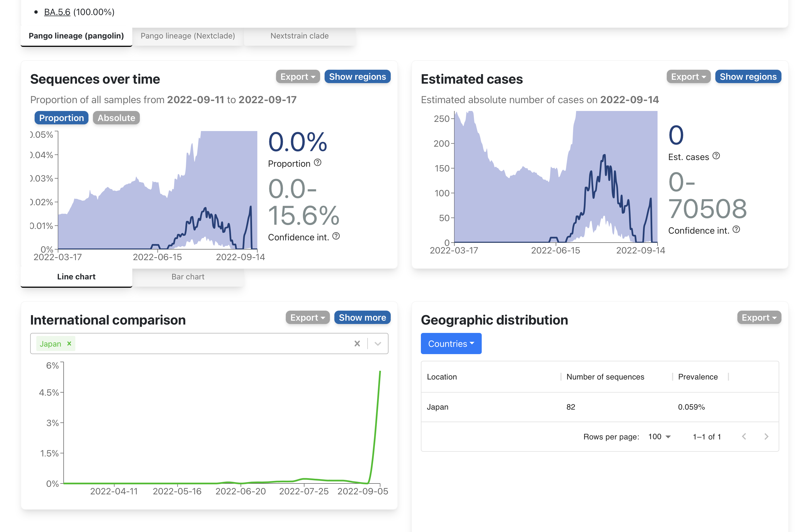
Task: Remove the Japan tag from country selector
Action: (69, 343)
